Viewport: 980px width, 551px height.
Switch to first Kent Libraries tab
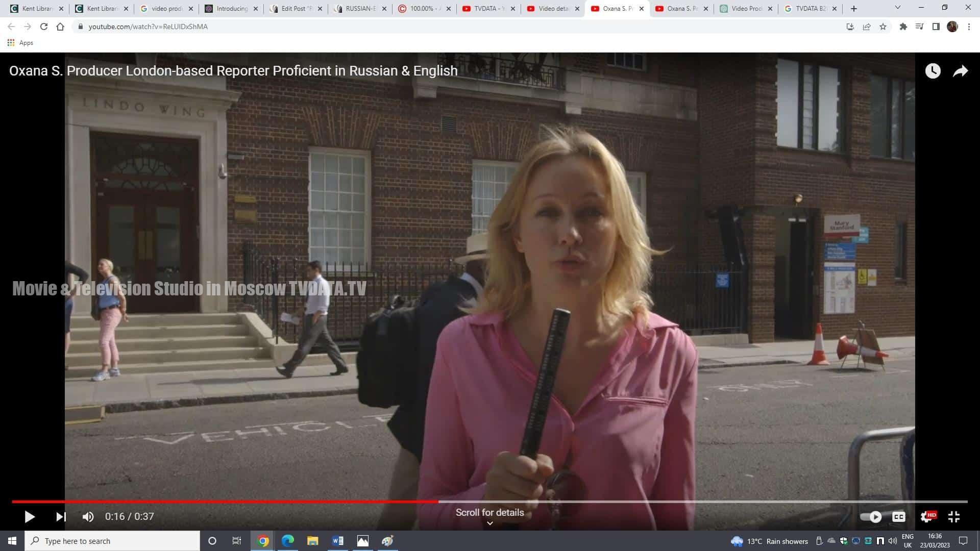coord(37,9)
